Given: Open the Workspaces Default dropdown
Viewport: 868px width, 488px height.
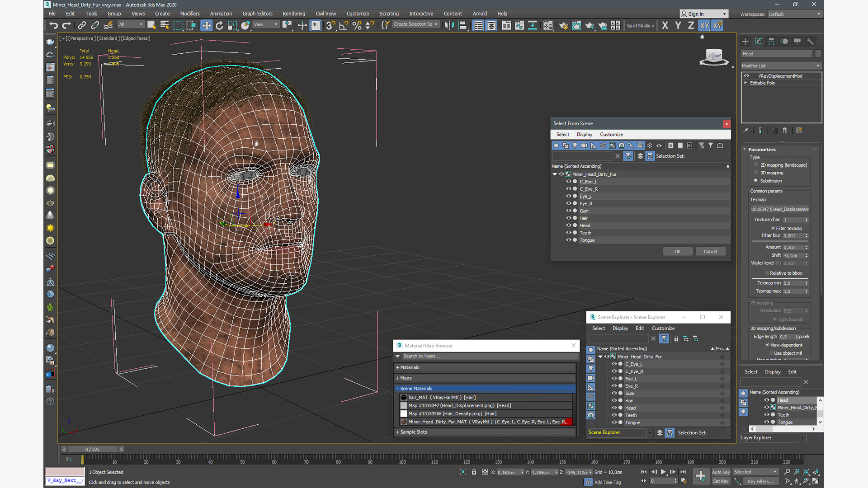Looking at the screenshot, I should pyautogui.click(x=794, y=14).
